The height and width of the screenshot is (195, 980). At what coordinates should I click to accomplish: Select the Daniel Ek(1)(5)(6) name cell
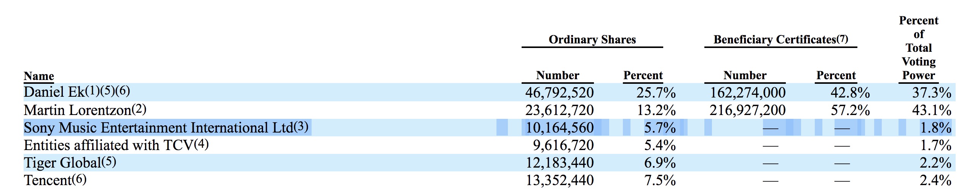(x=77, y=92)
